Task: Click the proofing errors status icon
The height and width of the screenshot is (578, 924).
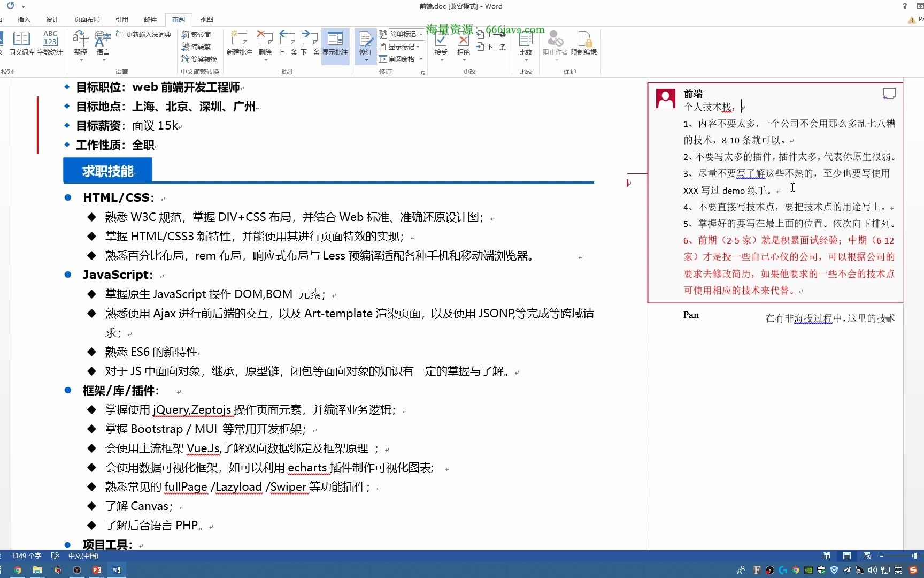Action: (55, 556)
